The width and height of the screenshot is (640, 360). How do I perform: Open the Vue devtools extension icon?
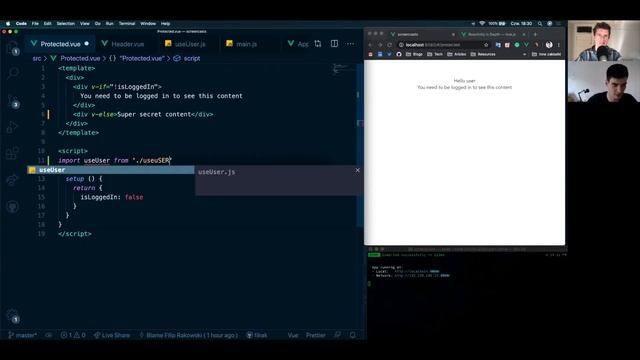pos(526,45)
